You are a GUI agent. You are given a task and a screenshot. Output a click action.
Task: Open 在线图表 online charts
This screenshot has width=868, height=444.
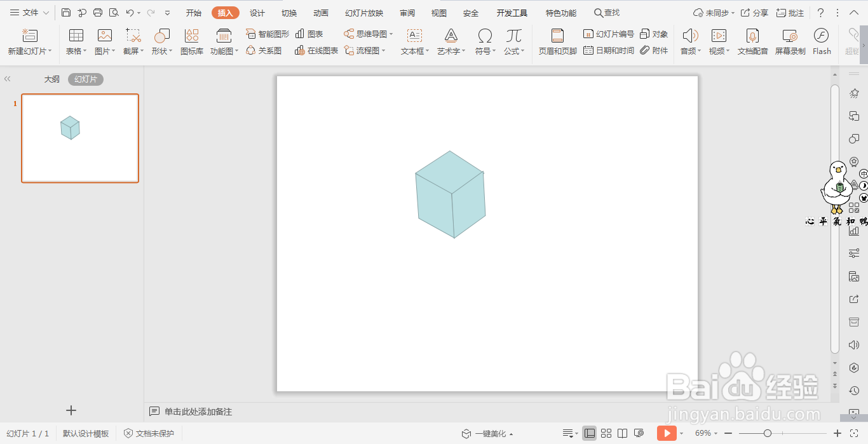click(x=316, y=50)
